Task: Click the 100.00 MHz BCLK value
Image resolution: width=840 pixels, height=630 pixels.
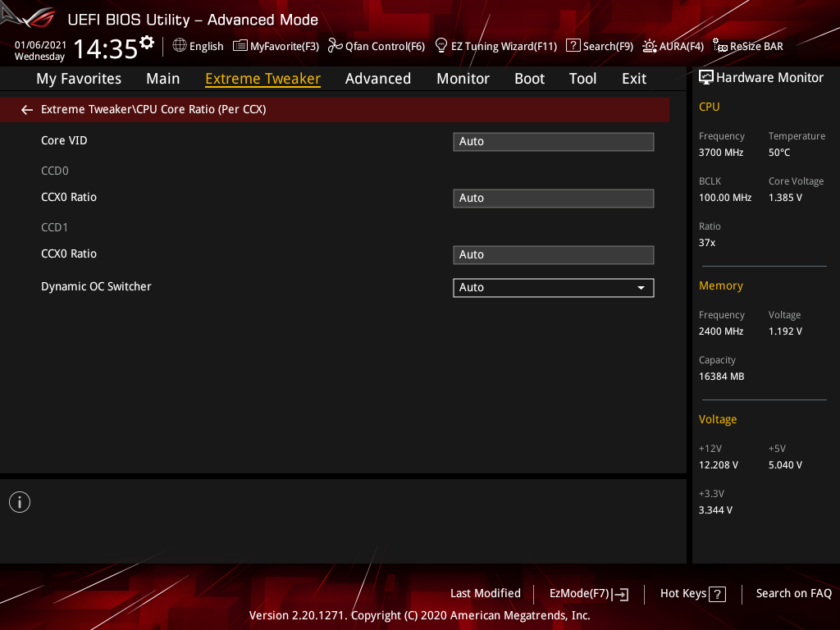Action: click(725, 198)
